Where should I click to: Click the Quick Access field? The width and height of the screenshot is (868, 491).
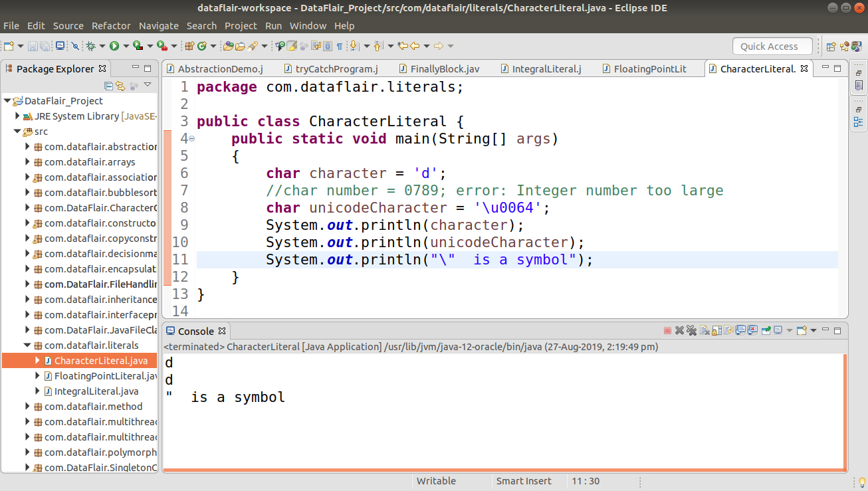click(x=772, y=46)
